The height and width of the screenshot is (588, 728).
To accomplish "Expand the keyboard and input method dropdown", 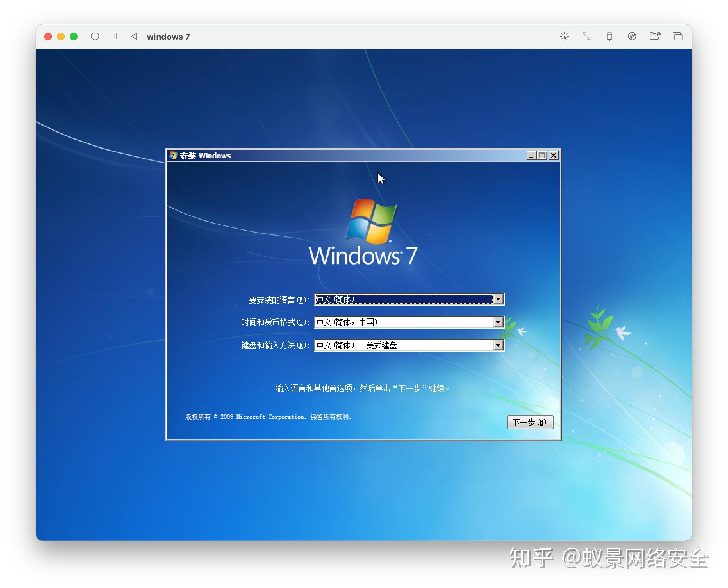I will tap(498, 345).
